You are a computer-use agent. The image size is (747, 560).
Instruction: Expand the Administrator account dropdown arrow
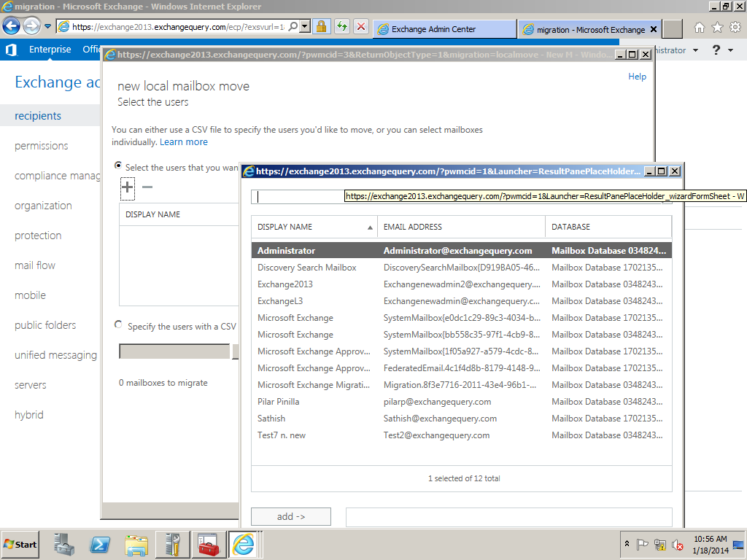pyautogui.click(x=695, y=50)
